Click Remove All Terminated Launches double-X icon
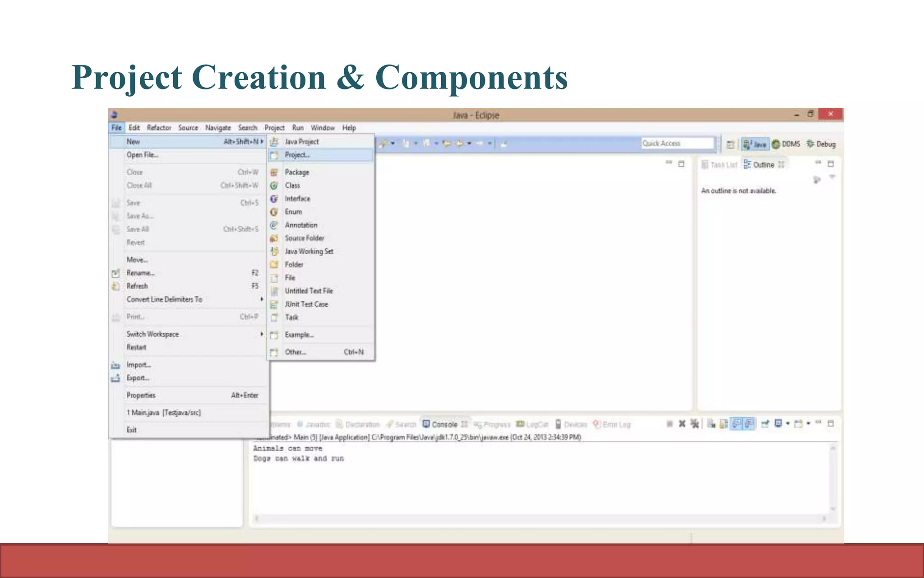 695,424
